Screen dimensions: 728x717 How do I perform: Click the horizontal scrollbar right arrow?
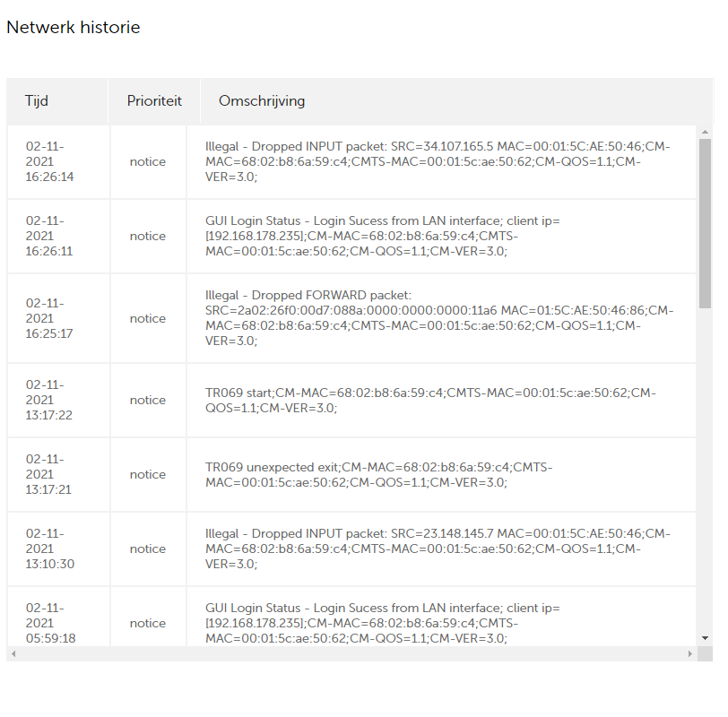689,654
